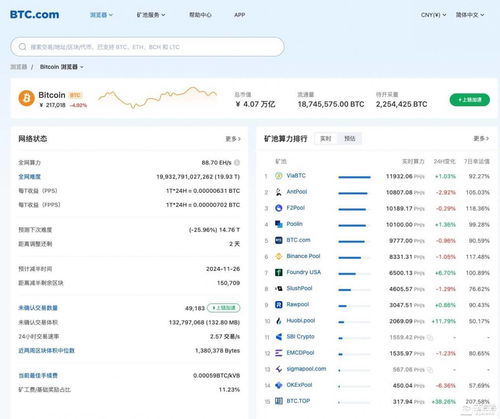This screenshot has height=419, width=500.
Task: Open the AntPool link
Action: click(x=297, y=192)
